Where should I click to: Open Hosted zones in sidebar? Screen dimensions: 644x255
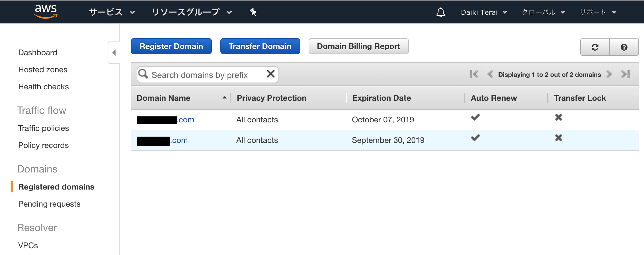pos(43,70)
